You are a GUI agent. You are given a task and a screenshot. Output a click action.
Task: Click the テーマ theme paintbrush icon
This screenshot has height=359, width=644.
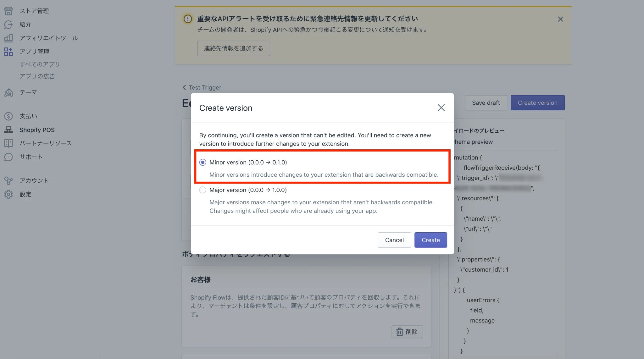(x=8, y=92)
